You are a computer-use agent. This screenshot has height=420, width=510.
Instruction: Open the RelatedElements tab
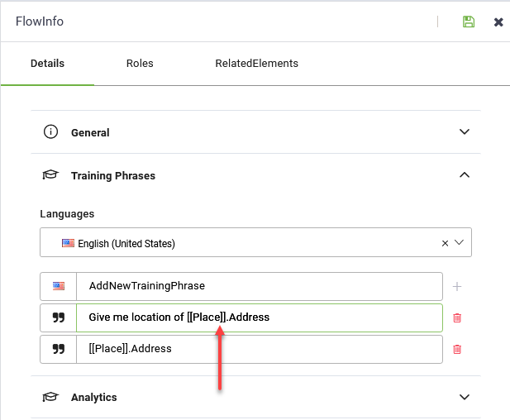point(256,63)
